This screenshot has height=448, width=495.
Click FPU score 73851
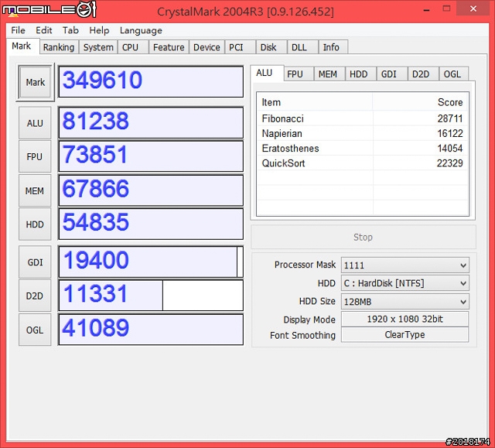click(151, 156)
